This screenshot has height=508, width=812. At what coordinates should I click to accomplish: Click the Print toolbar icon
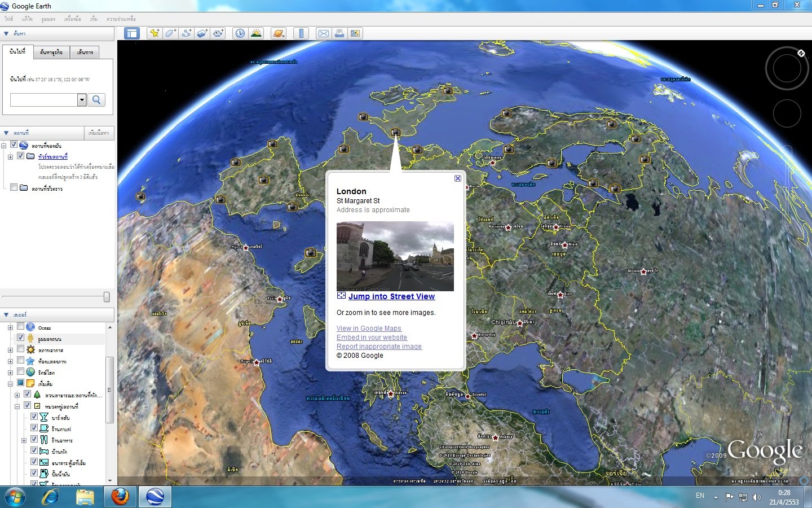339,33
